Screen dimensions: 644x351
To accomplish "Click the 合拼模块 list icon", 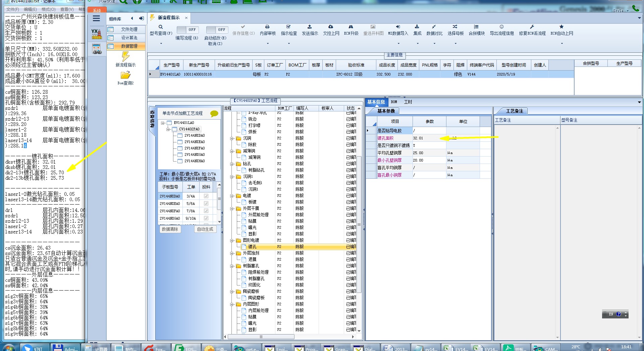I will tap(476, 27).
